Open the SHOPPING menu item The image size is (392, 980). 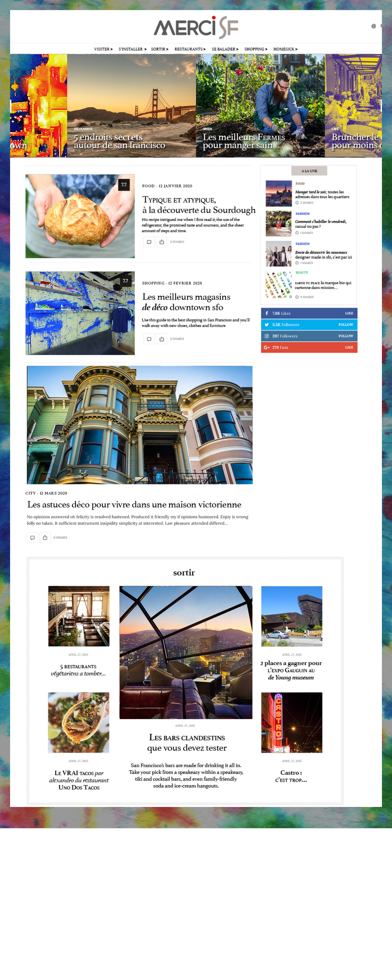[x=256, y=49]
